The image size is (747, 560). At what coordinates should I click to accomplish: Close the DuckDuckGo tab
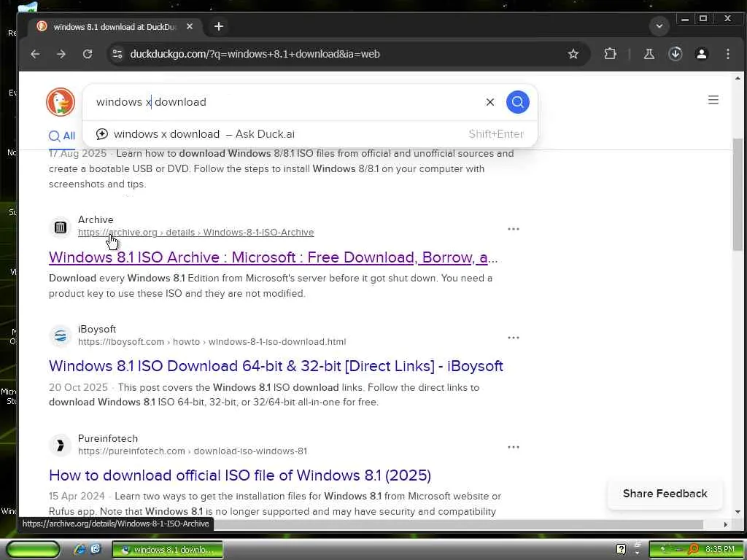190,27
